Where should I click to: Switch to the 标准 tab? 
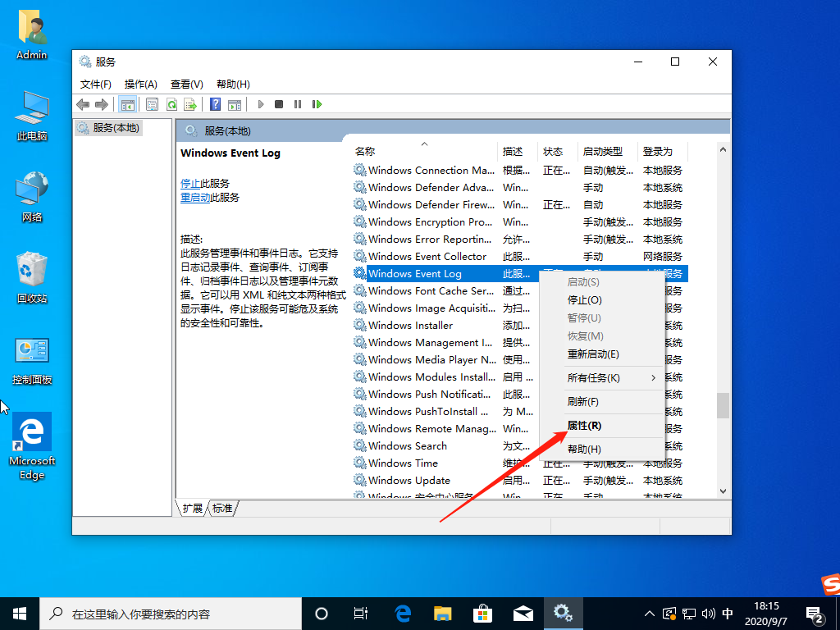coord(221,509)
